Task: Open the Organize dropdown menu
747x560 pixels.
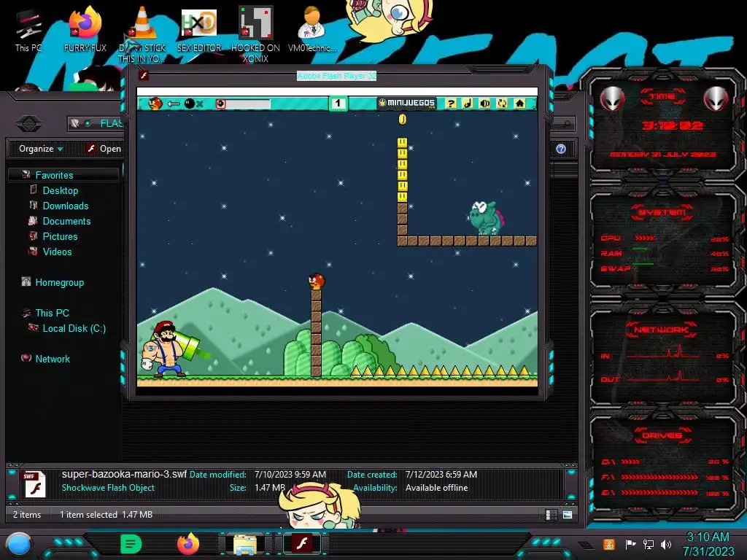Action: 41,149
